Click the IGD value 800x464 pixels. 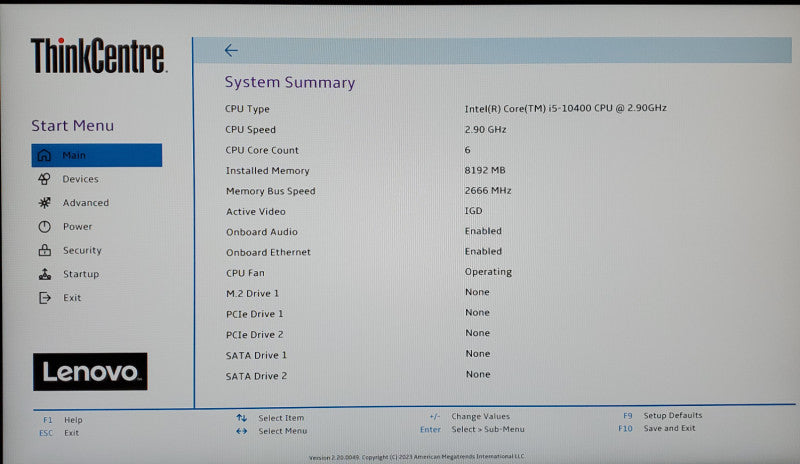(473, 211)
